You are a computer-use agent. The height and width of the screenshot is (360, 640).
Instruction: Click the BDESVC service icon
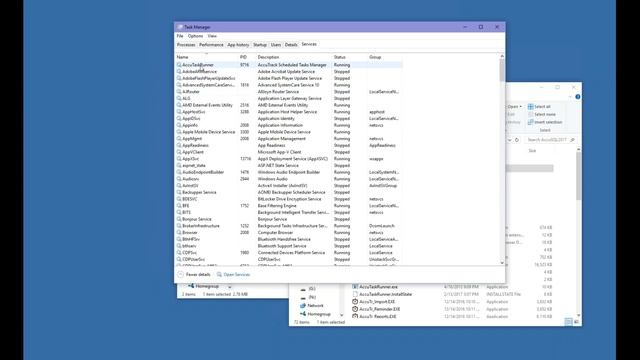(x=179, y=199)
